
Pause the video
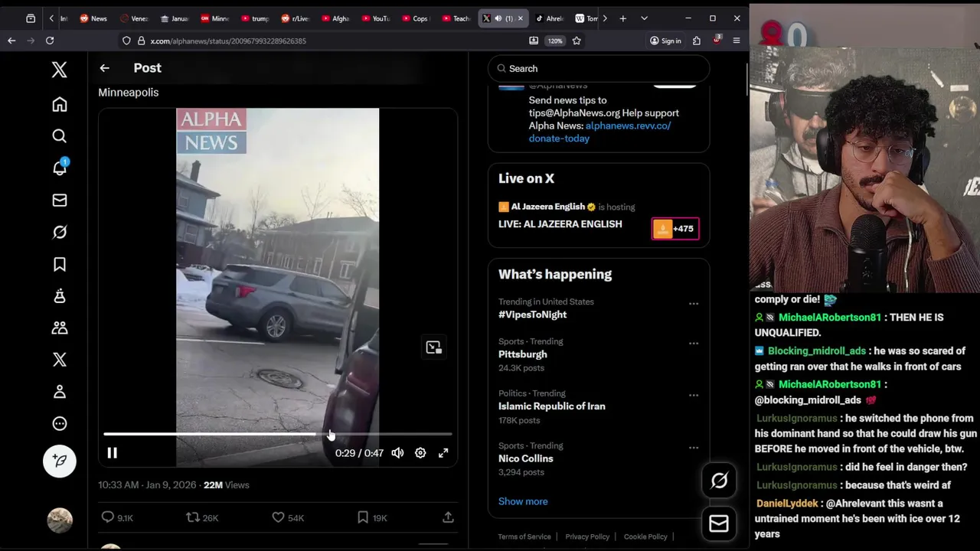coord(112,453)
